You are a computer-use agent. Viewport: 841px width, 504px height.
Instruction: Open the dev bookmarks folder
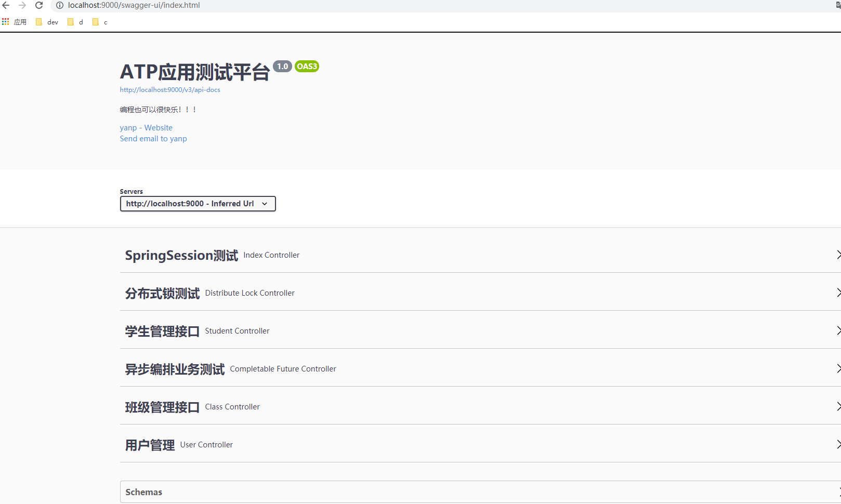point(47,22)
